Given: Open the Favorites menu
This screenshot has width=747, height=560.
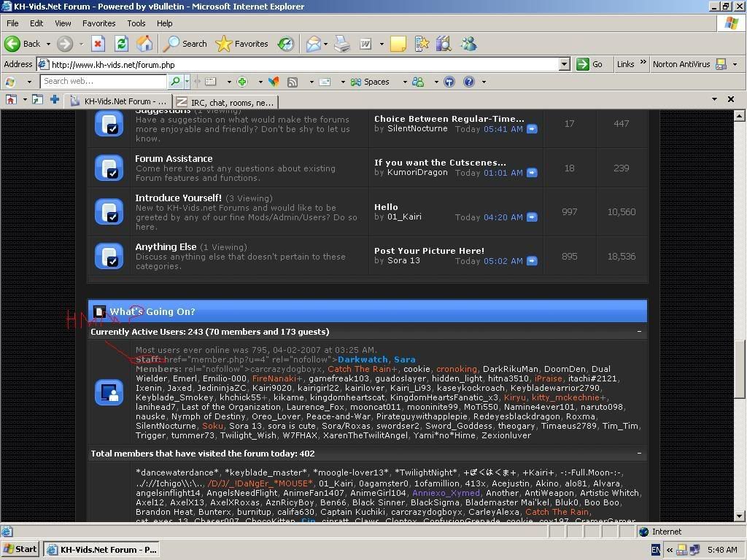Looking at the screenshot, I should click(x=98, y=23).
